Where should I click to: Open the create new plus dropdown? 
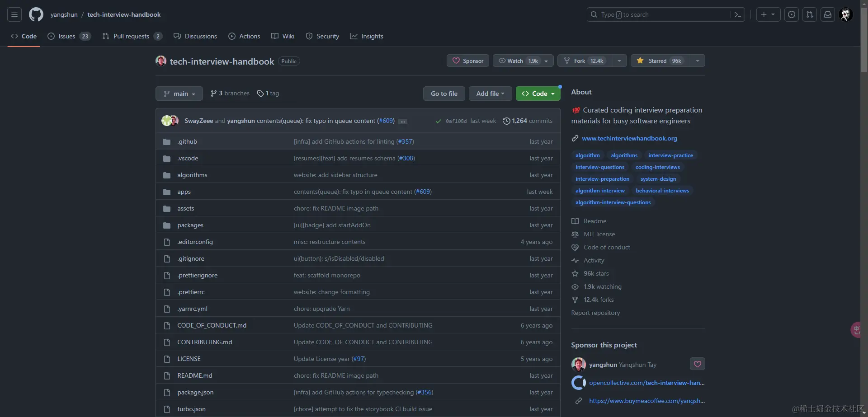[x=768, y=14]
